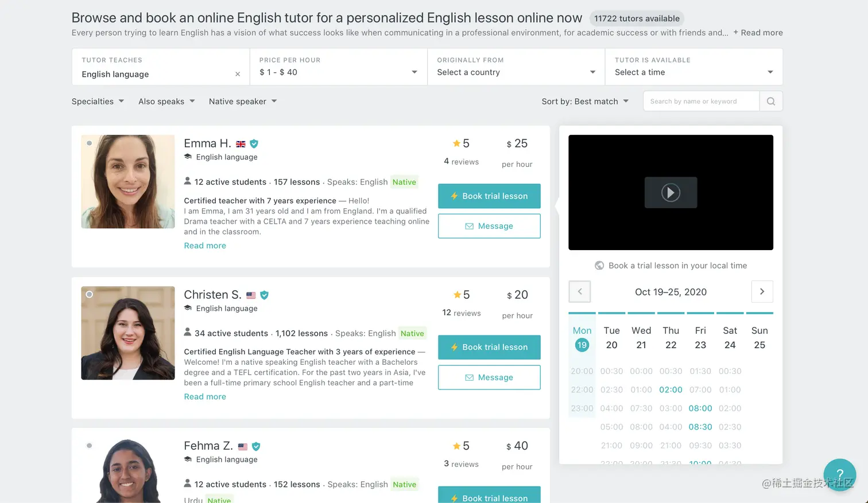
Task: Click the US flag next to Fehma Z.
Action: click(x=243, y=446)
